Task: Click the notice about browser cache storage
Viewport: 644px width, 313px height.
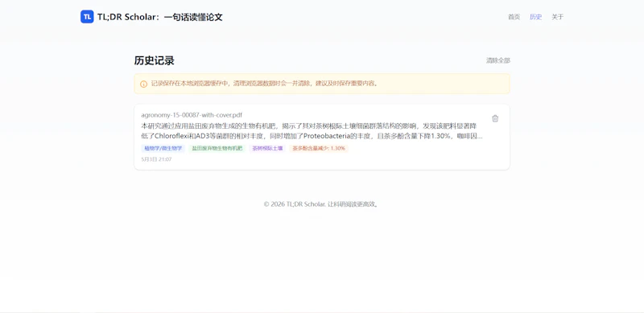Action: click(322, 84)
